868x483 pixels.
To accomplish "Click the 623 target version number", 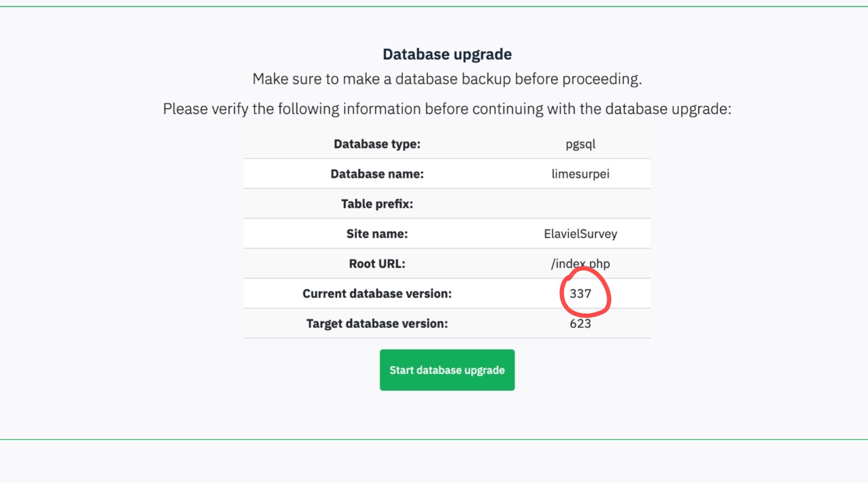I will [580, 324].
